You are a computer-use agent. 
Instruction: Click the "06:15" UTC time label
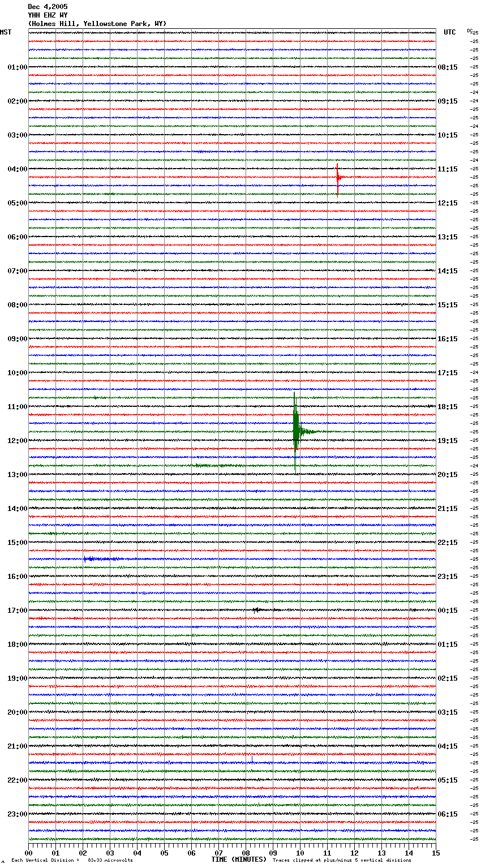pyautogui.click(x=448, y=814)
